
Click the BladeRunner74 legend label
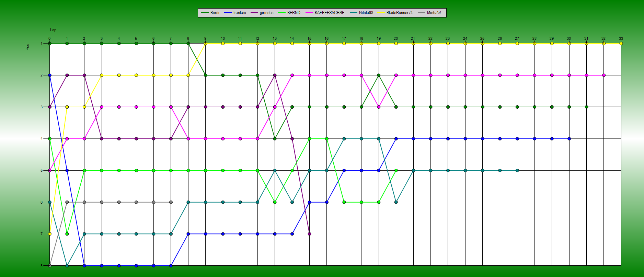click(399, 13)
